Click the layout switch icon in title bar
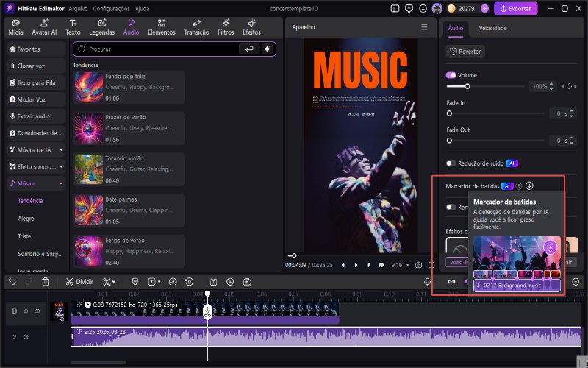 395,8
